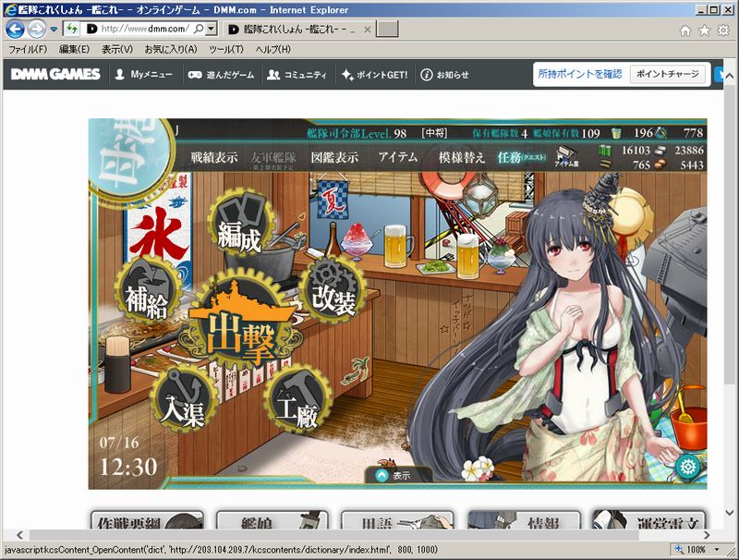
Task: Open 遊んだゲーム list
Action: [x=221, y=75]
